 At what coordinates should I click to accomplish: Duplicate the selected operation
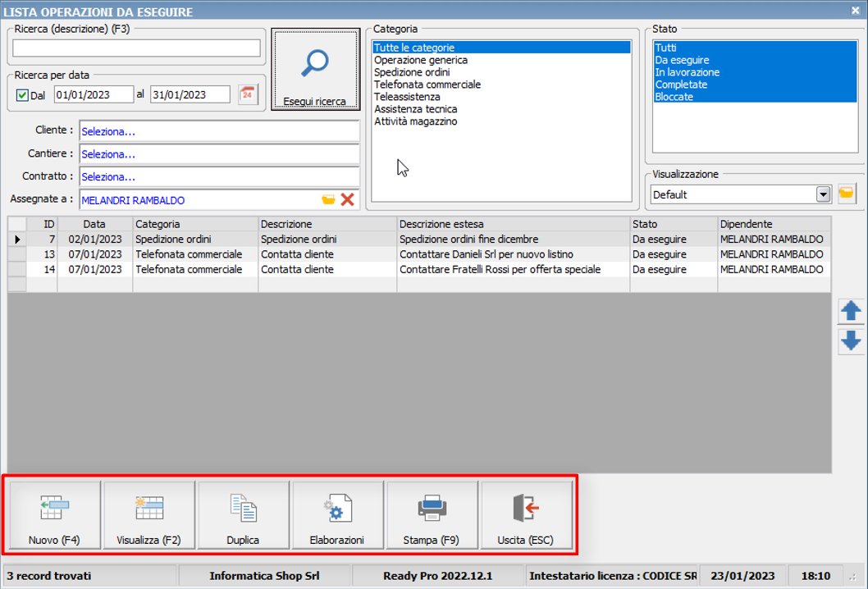(243, 515)
